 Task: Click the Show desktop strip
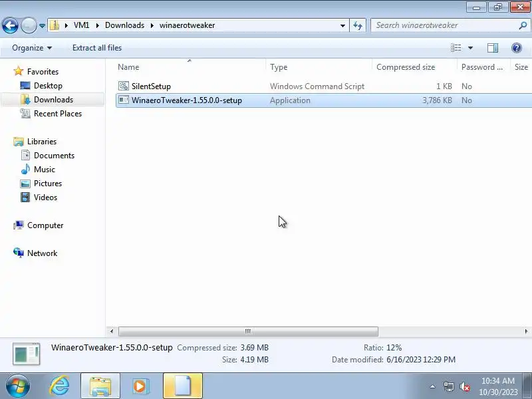click(x=527, y=386)
